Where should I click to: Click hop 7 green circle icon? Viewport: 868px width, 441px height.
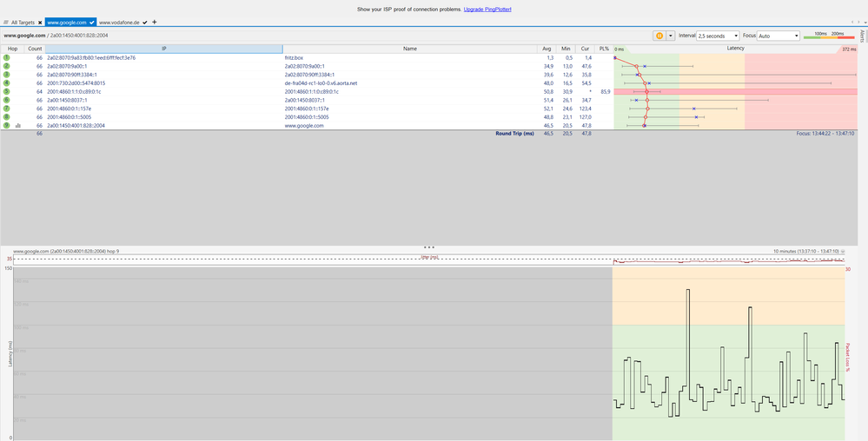7,109
